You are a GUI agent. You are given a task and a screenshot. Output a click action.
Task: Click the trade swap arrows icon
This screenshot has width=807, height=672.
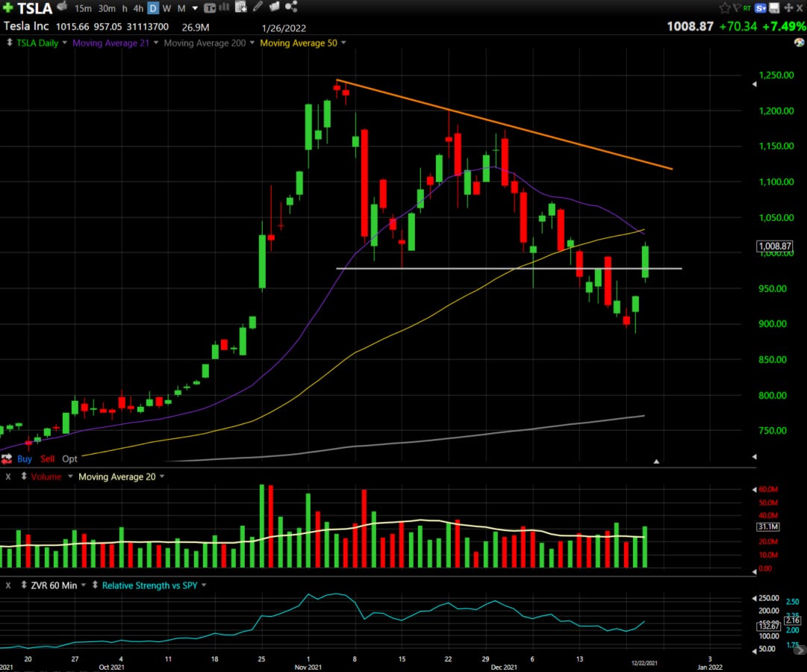(x=7, y=458)
